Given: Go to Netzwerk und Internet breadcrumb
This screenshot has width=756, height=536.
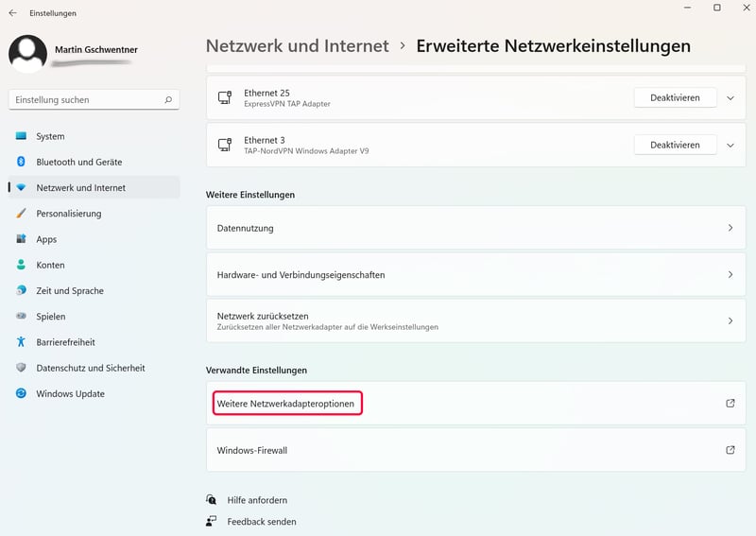Looking at the screenshot, I should click(297, 45).
